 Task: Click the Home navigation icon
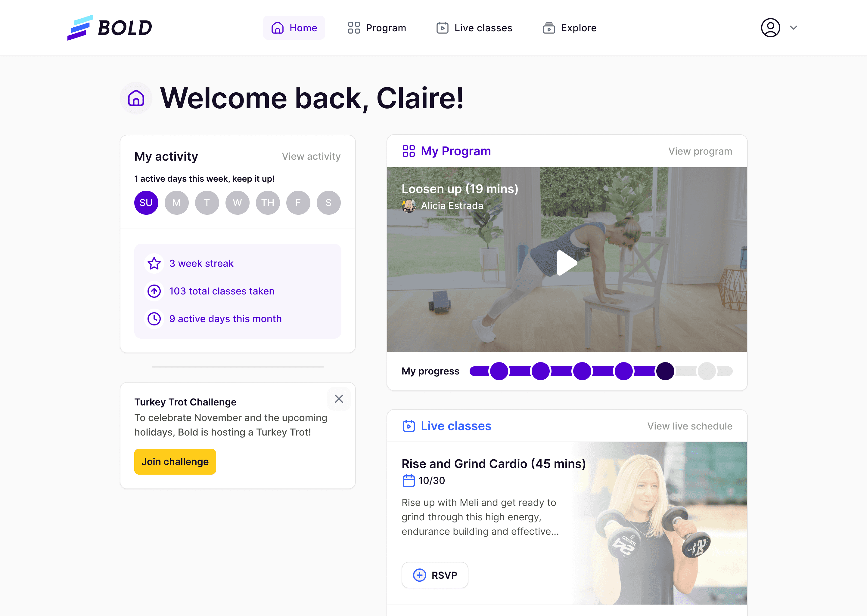[278, 27]
